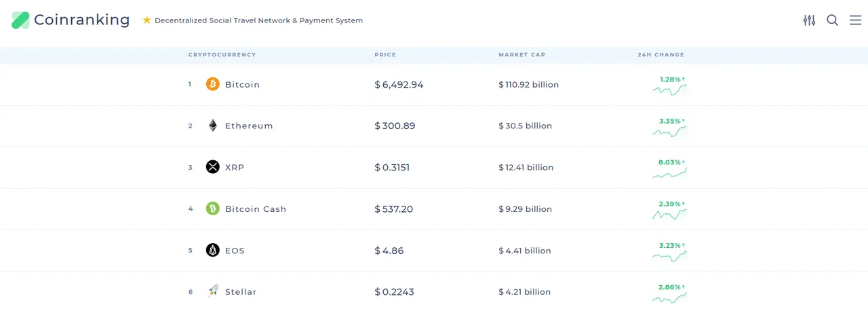868x311 pixels.
Task: Open the Bitcoin Cash name link
Action: [256, 209]
